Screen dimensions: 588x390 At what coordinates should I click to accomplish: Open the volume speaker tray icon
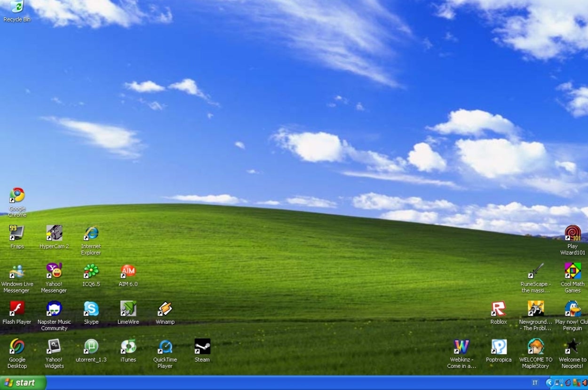pyautogui.click(x=585, y=382)
